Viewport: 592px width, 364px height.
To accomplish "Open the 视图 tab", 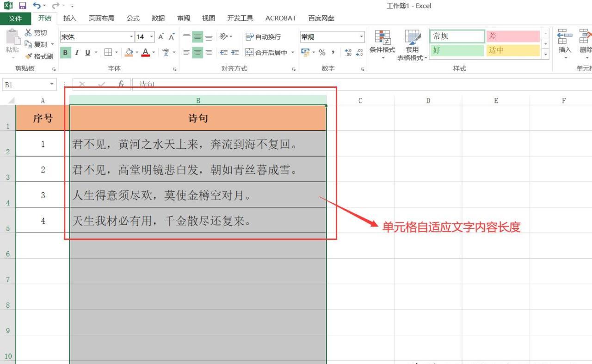I will (209, 18).
